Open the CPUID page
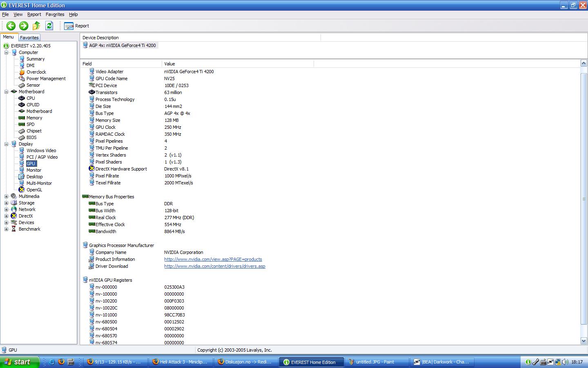Viewport: 588px width, 368px height. 33,105
